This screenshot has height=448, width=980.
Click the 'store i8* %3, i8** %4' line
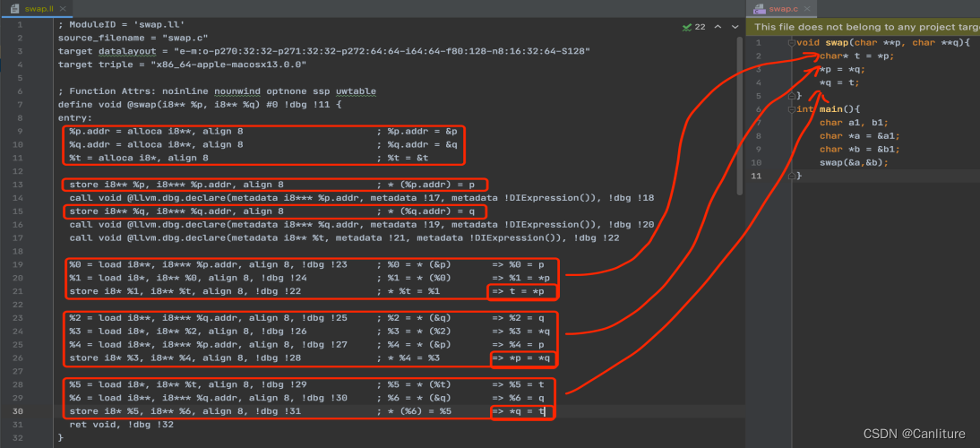point(185,358)
